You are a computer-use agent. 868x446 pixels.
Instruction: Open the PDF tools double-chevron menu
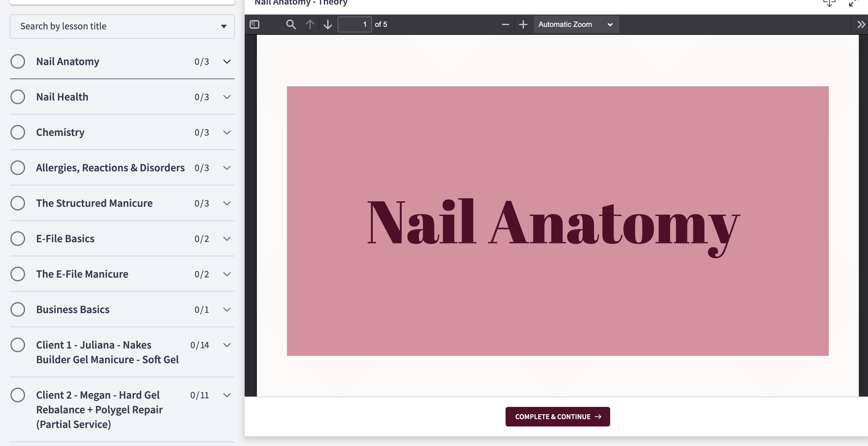[861, 24]
